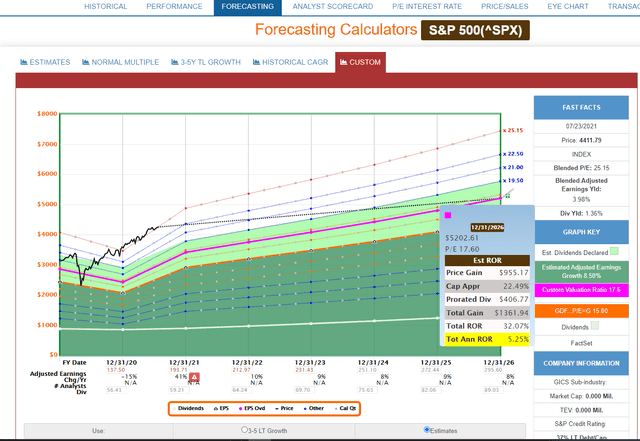Viewport: 640px width, 441px height.
Task: Click the chart icon beside Estimates
Action: tap(24, 62)
